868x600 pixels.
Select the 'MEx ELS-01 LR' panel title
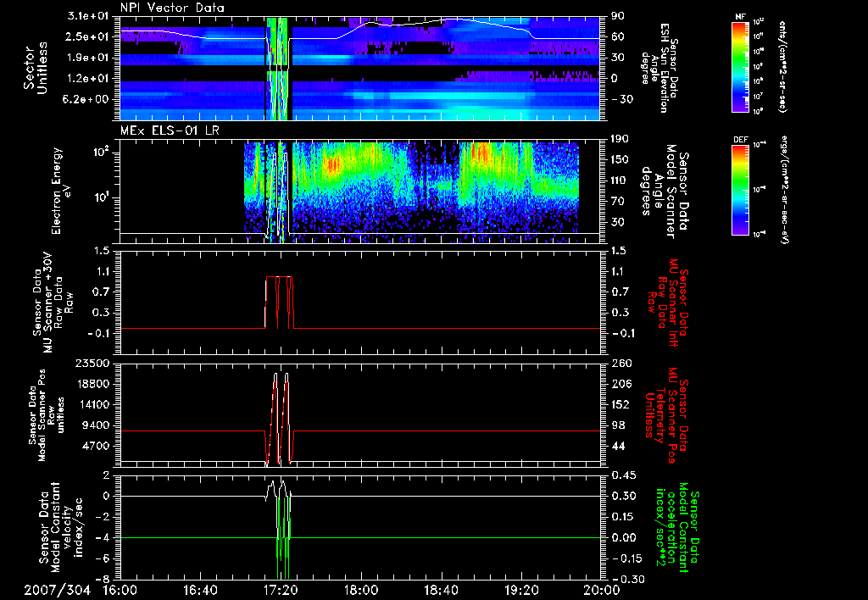[x=168, y=131]
